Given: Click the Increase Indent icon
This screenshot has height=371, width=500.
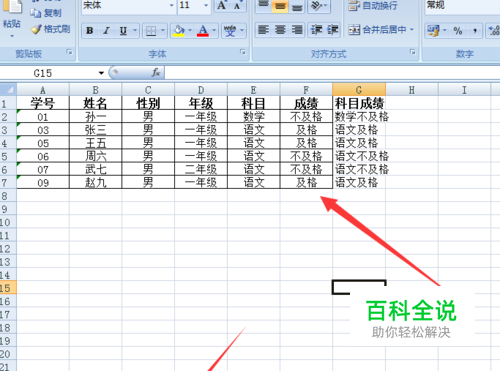Looking at the screenshot, I should (332, 30).
